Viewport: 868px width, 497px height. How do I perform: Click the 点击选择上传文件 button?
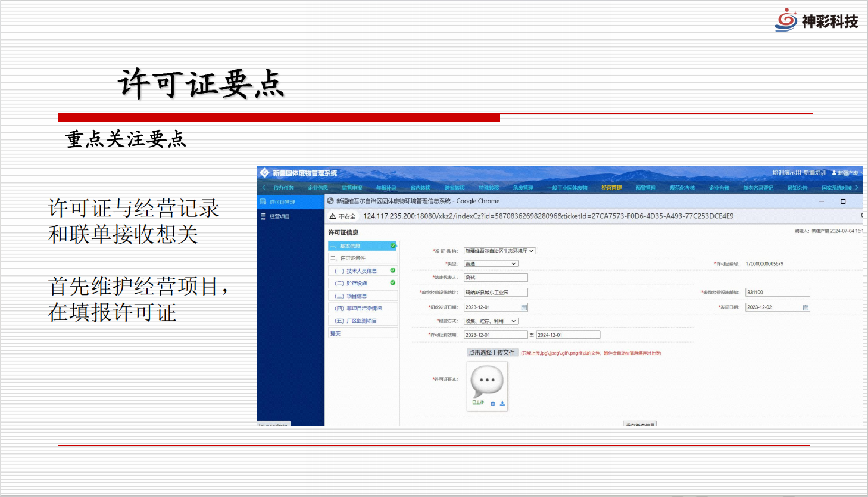point(492,353)
